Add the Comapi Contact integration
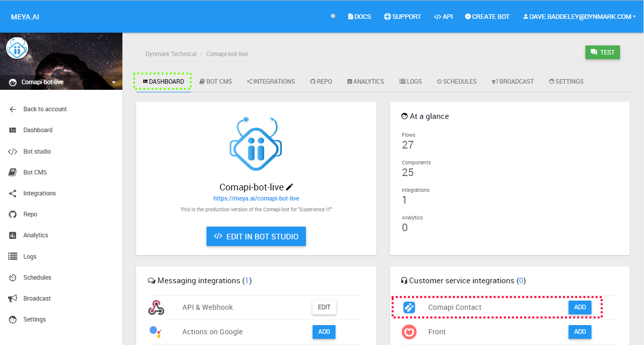The width and height of the screenshot is (644, 345). [x=580, y=307]
